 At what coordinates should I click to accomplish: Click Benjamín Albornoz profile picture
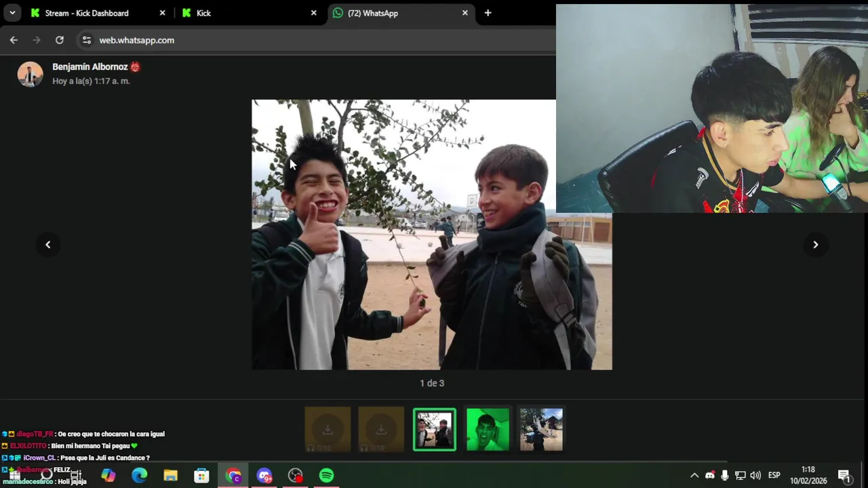click(x=30, y=74)
